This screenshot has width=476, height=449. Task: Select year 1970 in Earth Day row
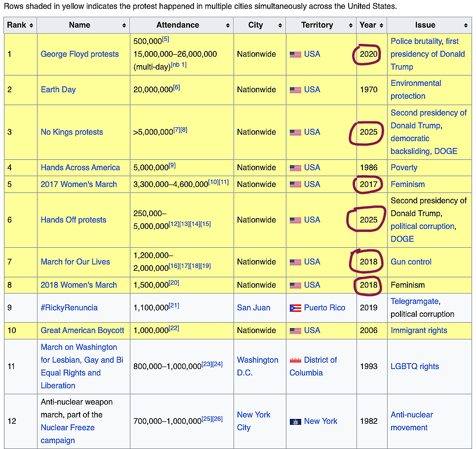[368, 89]
